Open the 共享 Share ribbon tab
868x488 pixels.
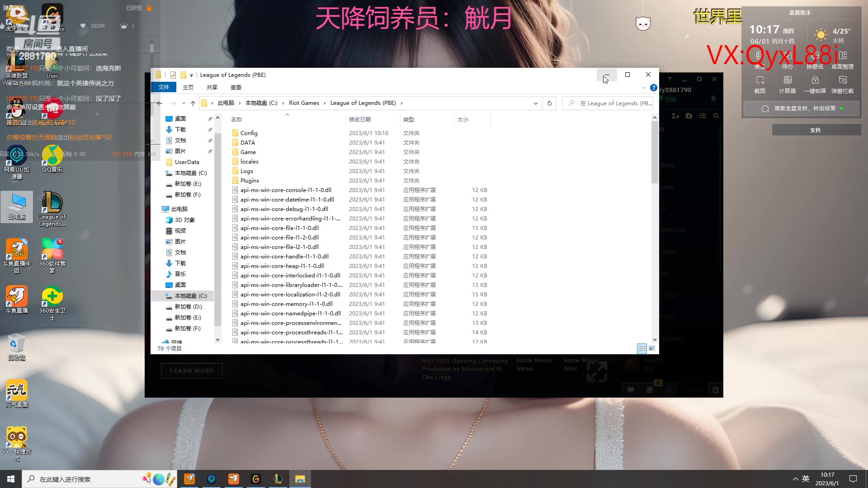pyautogui.click(x=212, y=87)
